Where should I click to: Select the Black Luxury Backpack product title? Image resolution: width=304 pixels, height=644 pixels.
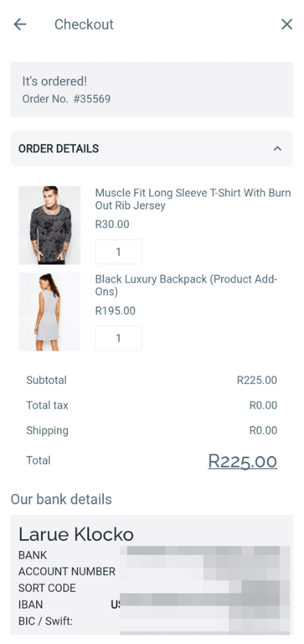187,285
